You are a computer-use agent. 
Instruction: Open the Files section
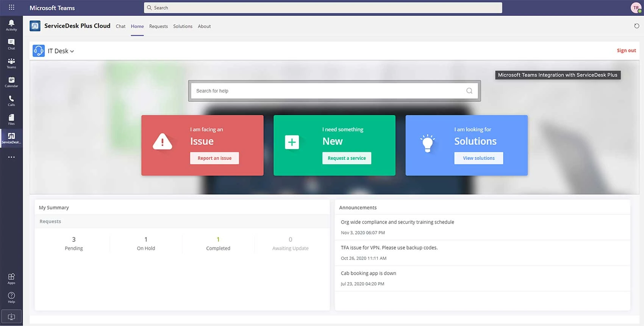pos(11,120)
